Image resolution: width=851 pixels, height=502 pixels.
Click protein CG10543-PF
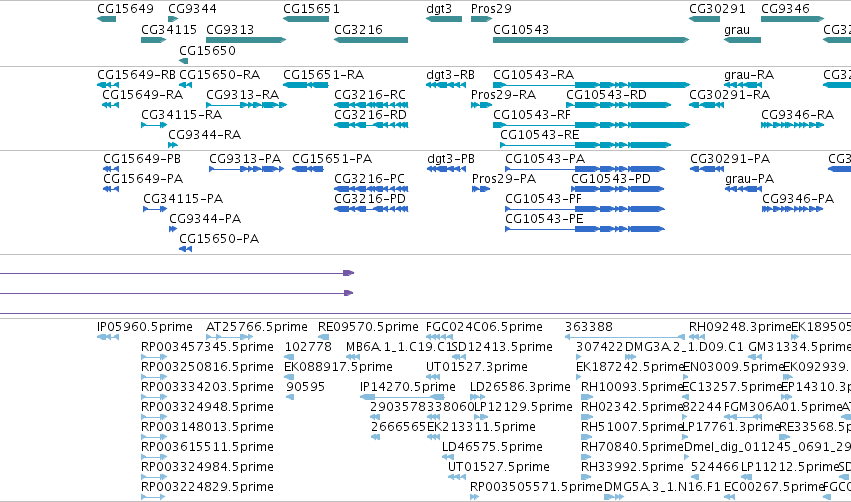(x=585, y=209)
